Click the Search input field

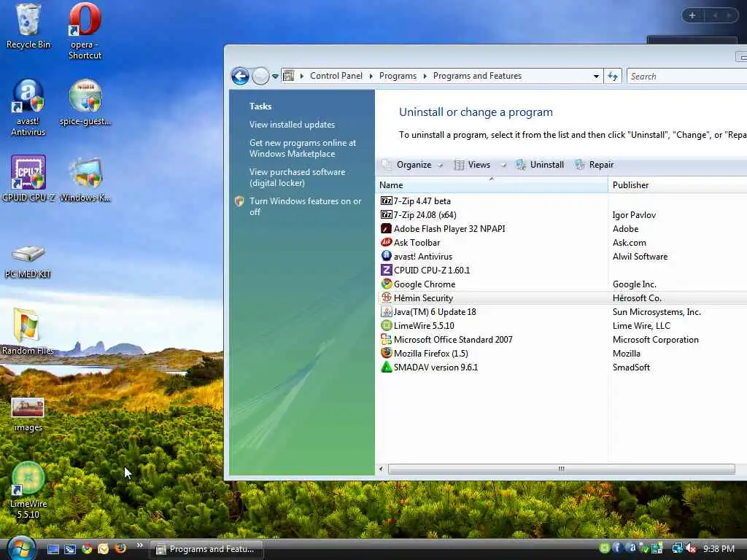pyautogui.click(x=687, y=76)
